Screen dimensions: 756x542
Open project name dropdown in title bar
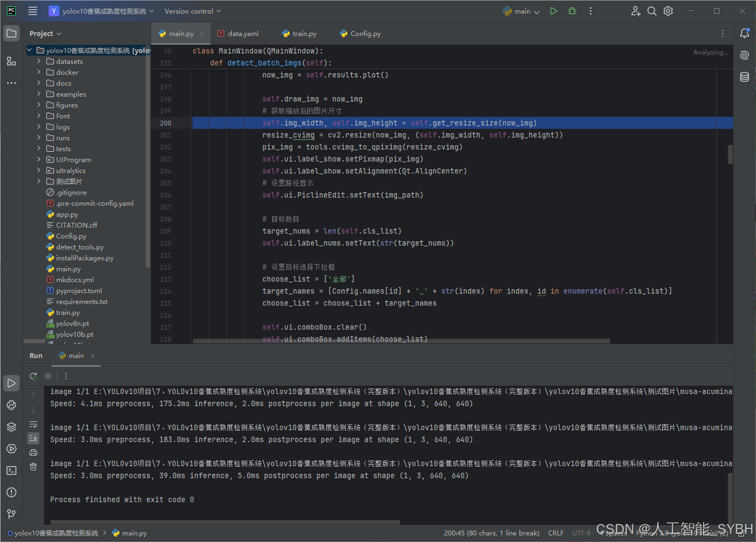[101, 11]
